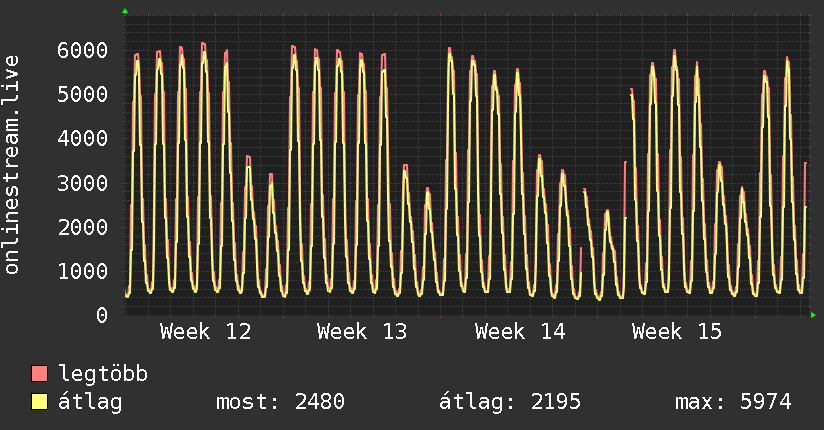Image resolution: width=824 pixels, height=430 pixels.
Task: Click the 3000 y-axis label
Action: click(83, 183)
